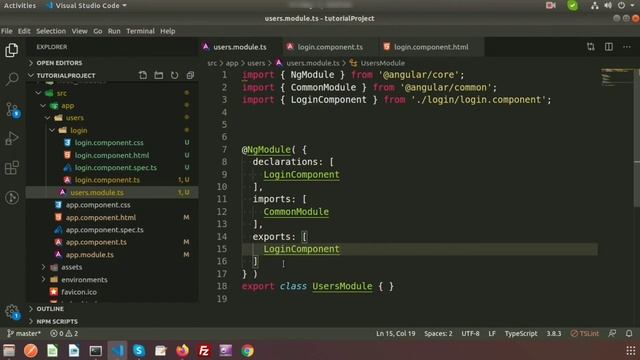The width and height of the screenshot is (640, 360).
Task: Expand the assets folder
Action: [x=71, y=267]
